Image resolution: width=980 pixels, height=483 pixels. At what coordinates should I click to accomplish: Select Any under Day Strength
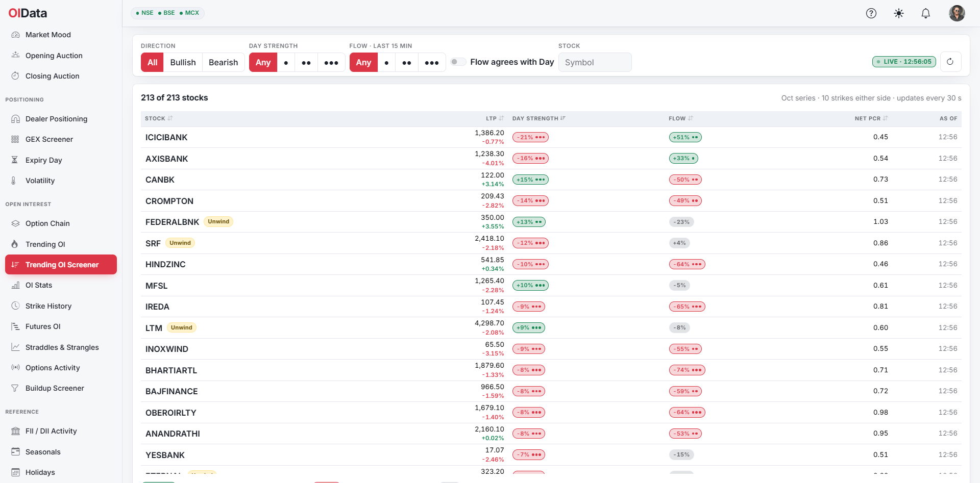pos(263,62)
